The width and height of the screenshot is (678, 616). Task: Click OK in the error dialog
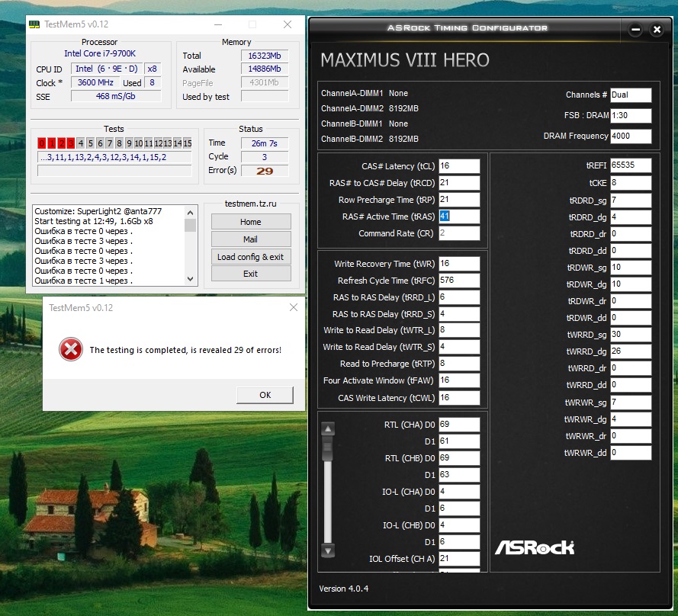click(x=265, y=395)
